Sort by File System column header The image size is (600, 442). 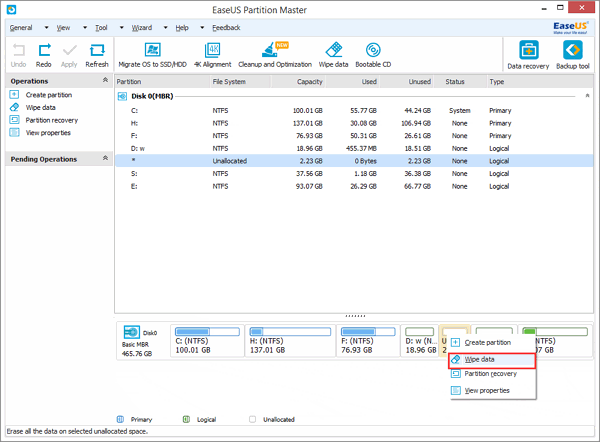241,82
